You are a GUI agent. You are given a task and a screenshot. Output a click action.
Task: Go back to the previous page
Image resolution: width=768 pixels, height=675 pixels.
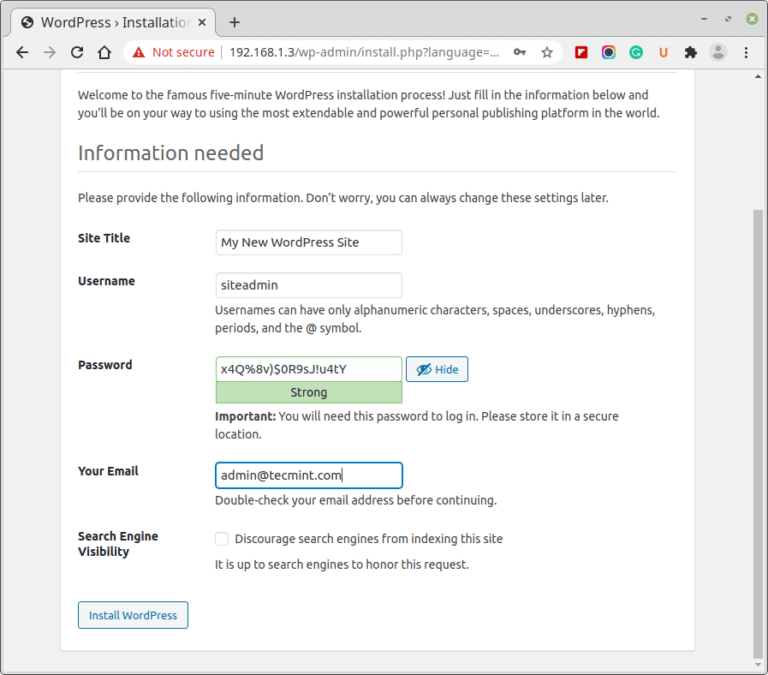pyautogui.click(x=22, y=52)
